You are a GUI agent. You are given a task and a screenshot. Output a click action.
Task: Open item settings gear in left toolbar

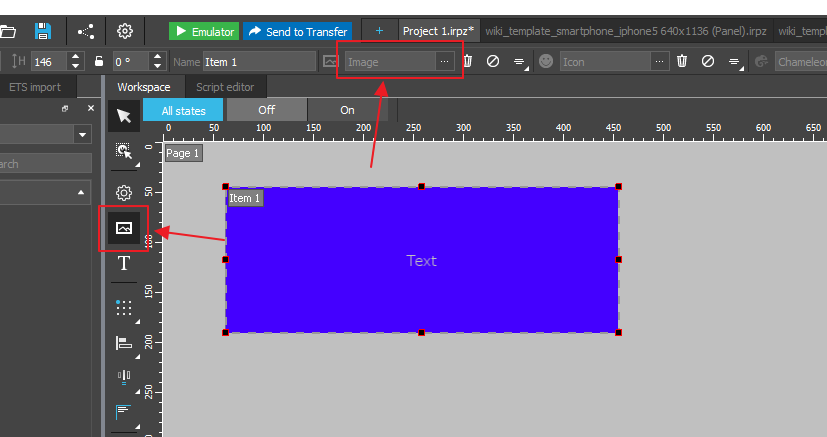(124, 192)
